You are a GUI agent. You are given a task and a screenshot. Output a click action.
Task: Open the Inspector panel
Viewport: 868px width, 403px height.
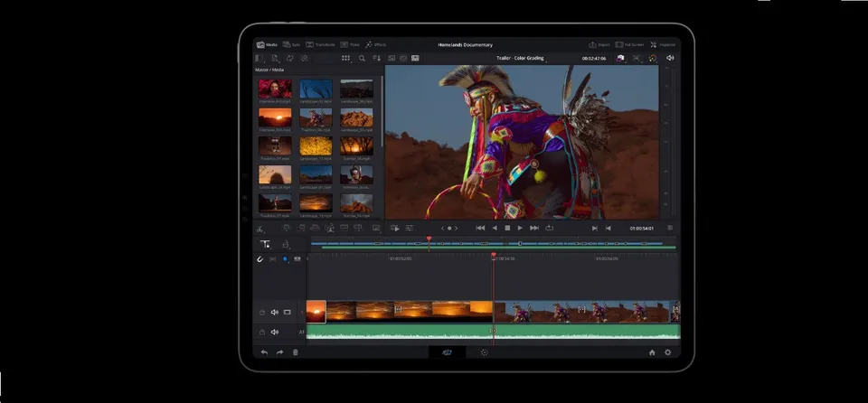(x=662, y=45)
